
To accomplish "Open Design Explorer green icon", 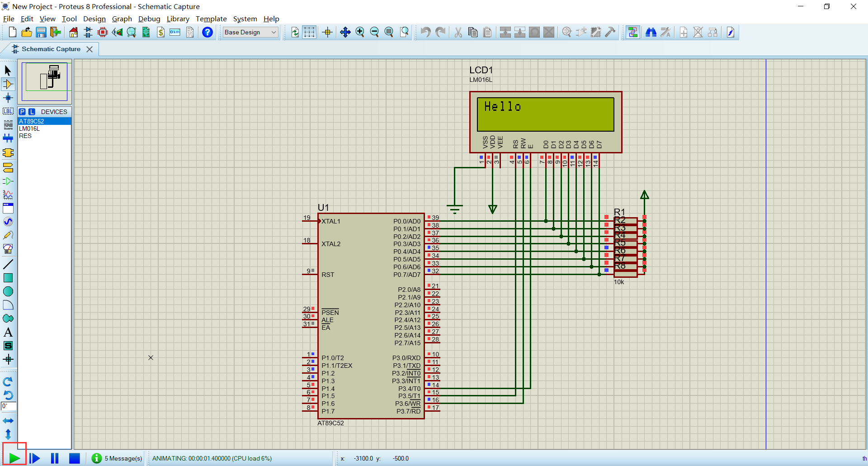I will (146, 32).
